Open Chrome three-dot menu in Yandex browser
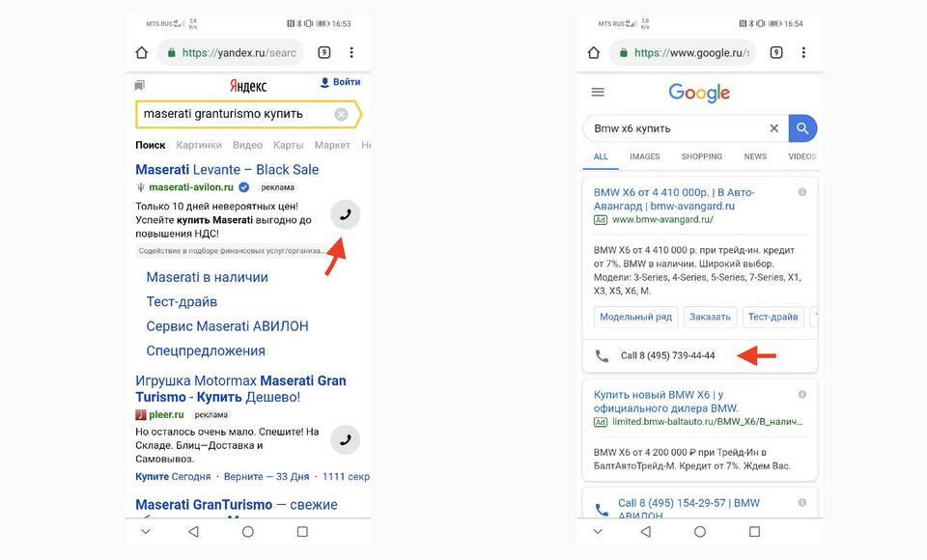Viewport: 927px width, 560px height. 351,53
